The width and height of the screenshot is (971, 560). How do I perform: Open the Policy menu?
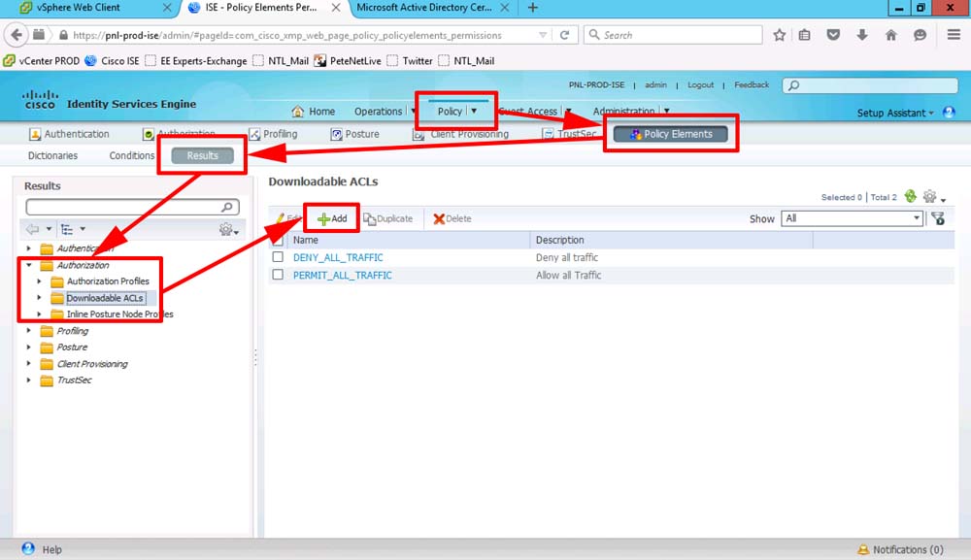457,112
